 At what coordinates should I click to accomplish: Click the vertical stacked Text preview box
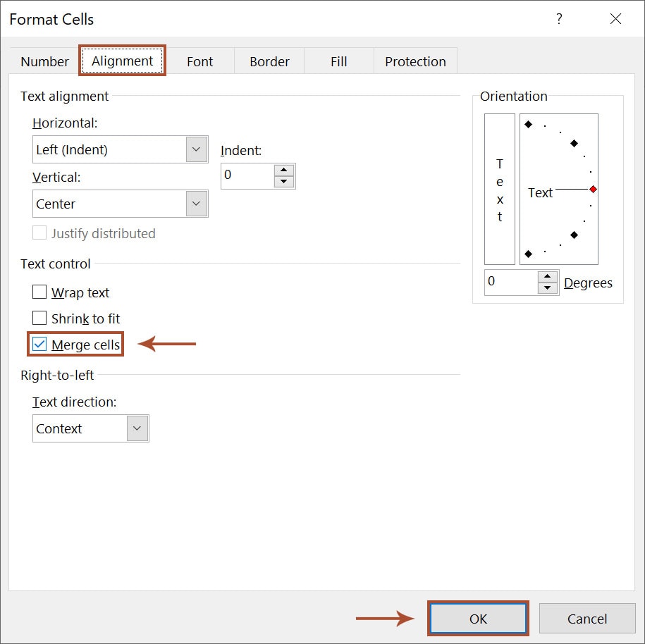coord(499,189)
